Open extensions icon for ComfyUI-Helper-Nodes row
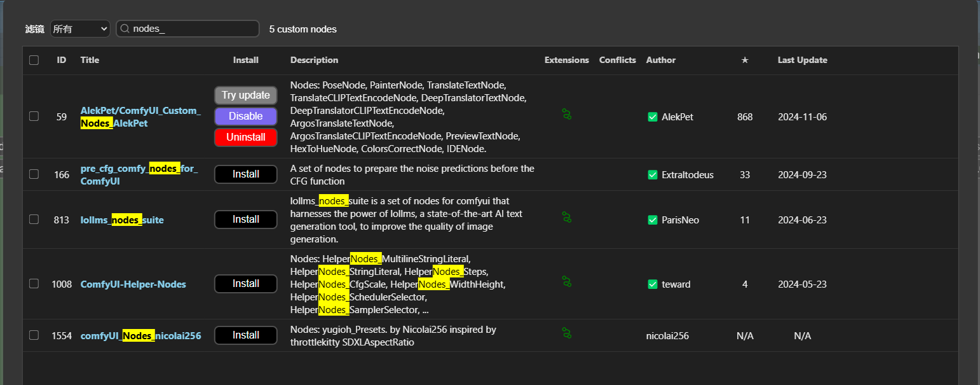The image size is (980, 385). (566, 281)
